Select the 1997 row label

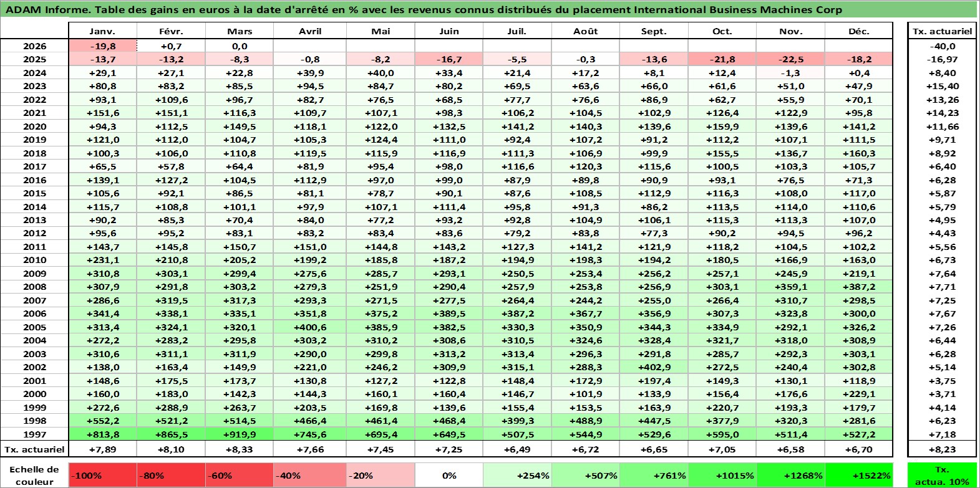tap(34, 434)
